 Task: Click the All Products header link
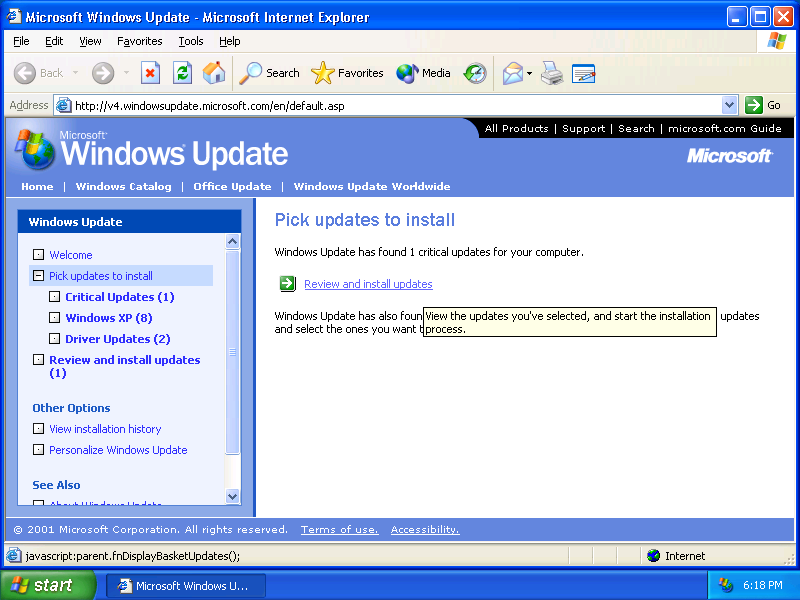516,129
